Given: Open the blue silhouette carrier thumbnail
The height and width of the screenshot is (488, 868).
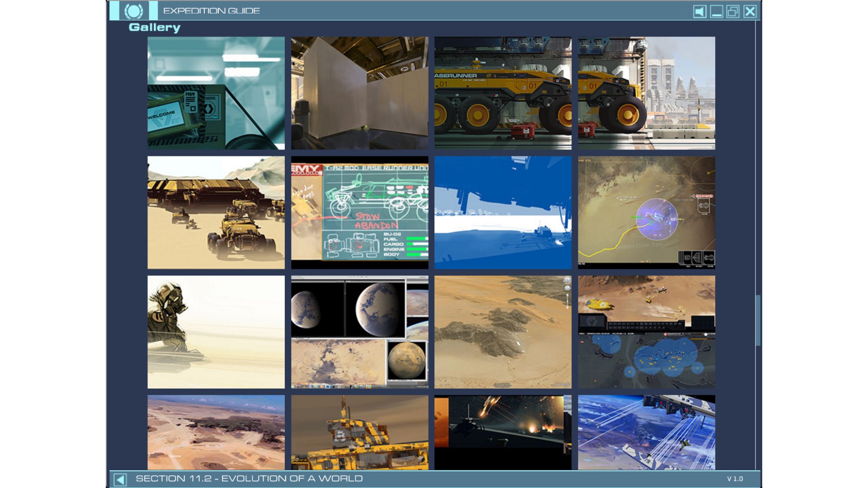Looking at the screenshot, I should pos(503,212).
